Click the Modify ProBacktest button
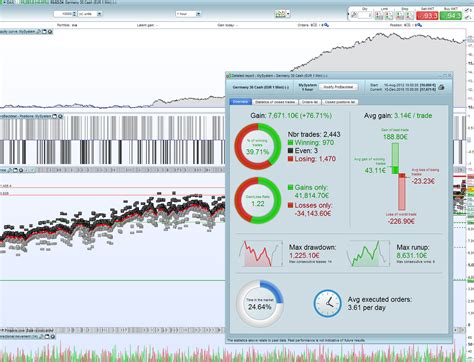474x362 pixels. (338, 87)
